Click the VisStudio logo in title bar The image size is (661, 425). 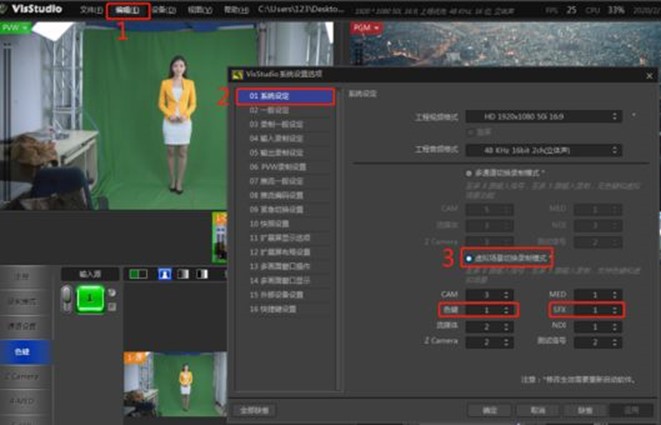[33, 9]
